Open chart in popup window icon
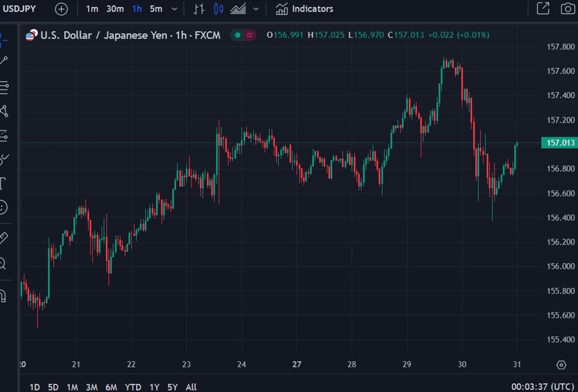This screenshot has height=392, width=578. click(543, 9)
